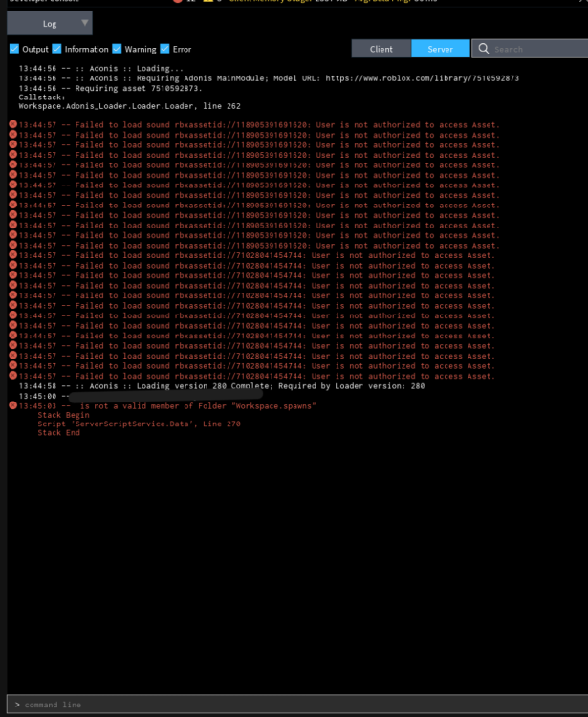Click 'Loading version 280 Complete' log line
588x717 pixels.
click(222, 386)
